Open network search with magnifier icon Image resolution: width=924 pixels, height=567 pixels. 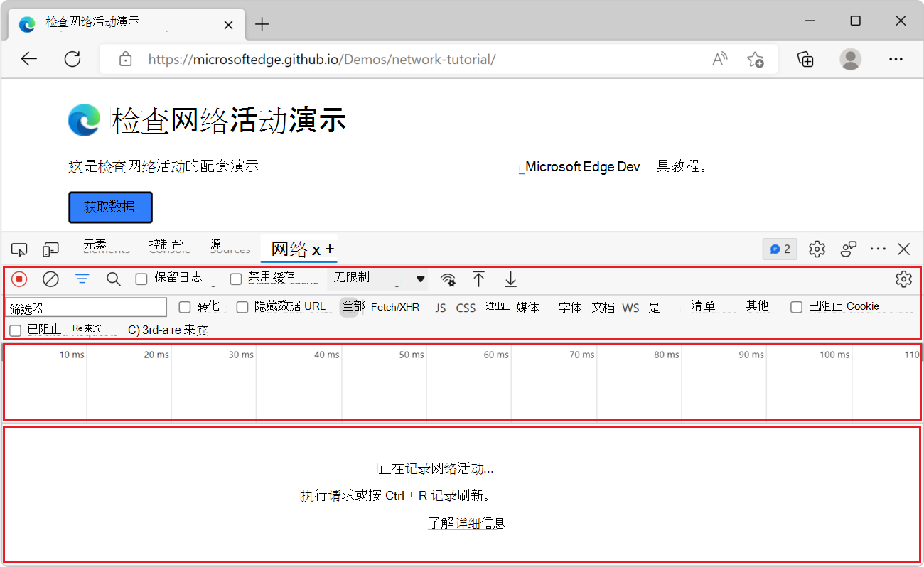(x=114, y=279)
